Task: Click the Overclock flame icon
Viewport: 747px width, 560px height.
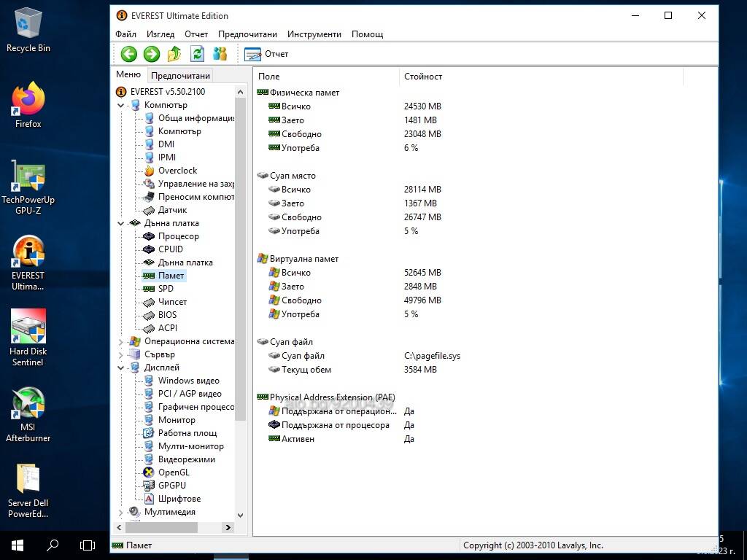Action: pos(149,171)
